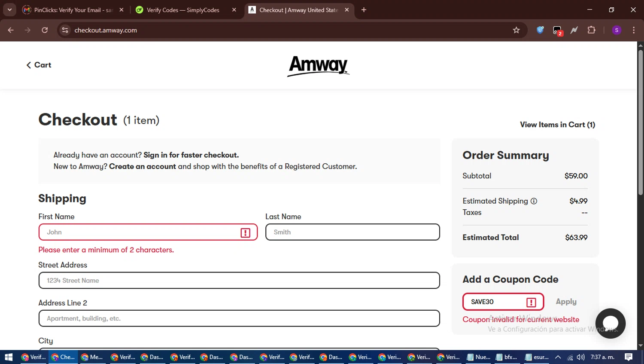Select the Checkout Amway United States tab
The width and height of the screenshot is (644, 364).
click(x=299, y=10)
